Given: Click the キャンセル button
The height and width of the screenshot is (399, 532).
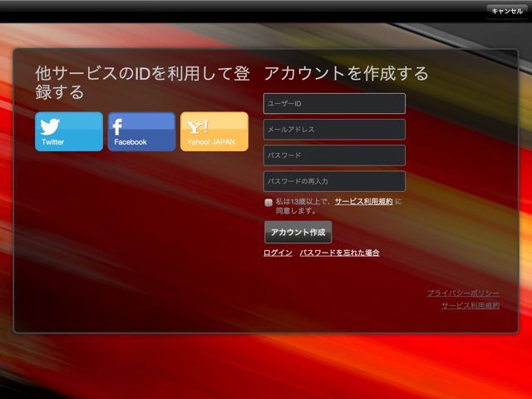Looking at the screenshot, I should click(x=507, y=11).
